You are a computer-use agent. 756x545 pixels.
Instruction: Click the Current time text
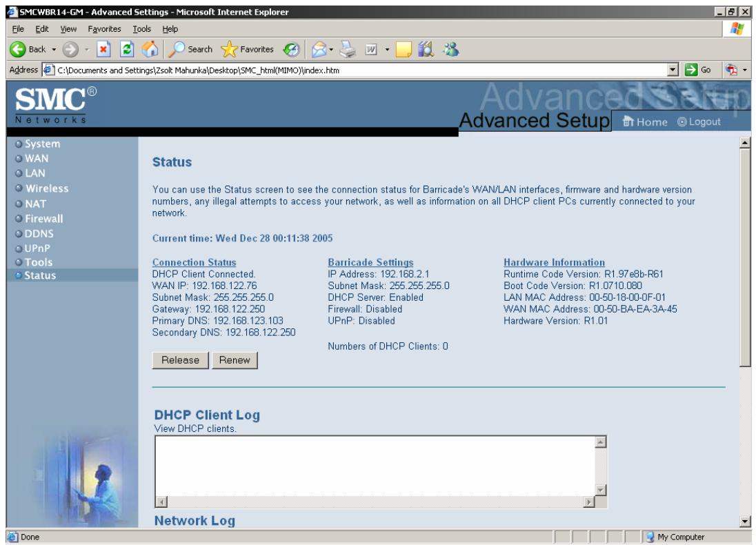click(x=243, y=238)
